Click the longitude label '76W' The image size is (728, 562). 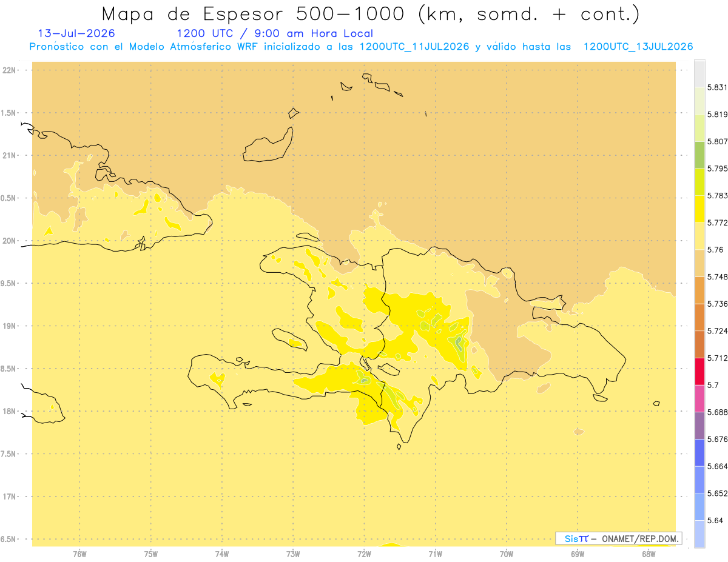click(x=79, y=554)
